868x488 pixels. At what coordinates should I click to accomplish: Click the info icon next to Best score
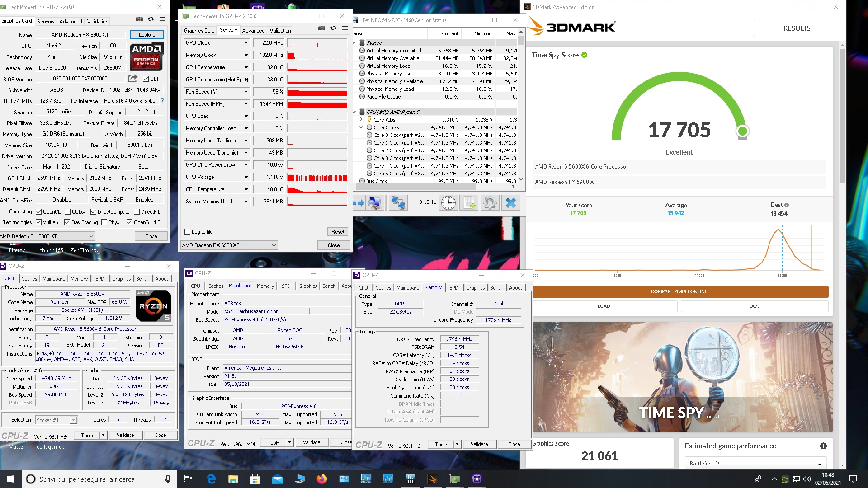(x=787, y=205)
